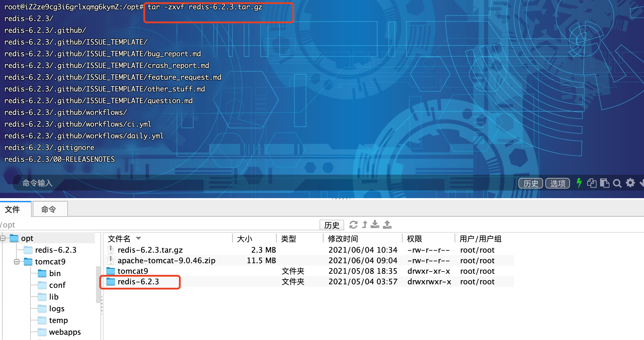Click opt folder icon in tree
Viewport: 644px width, 340px height.
[14, 238]
